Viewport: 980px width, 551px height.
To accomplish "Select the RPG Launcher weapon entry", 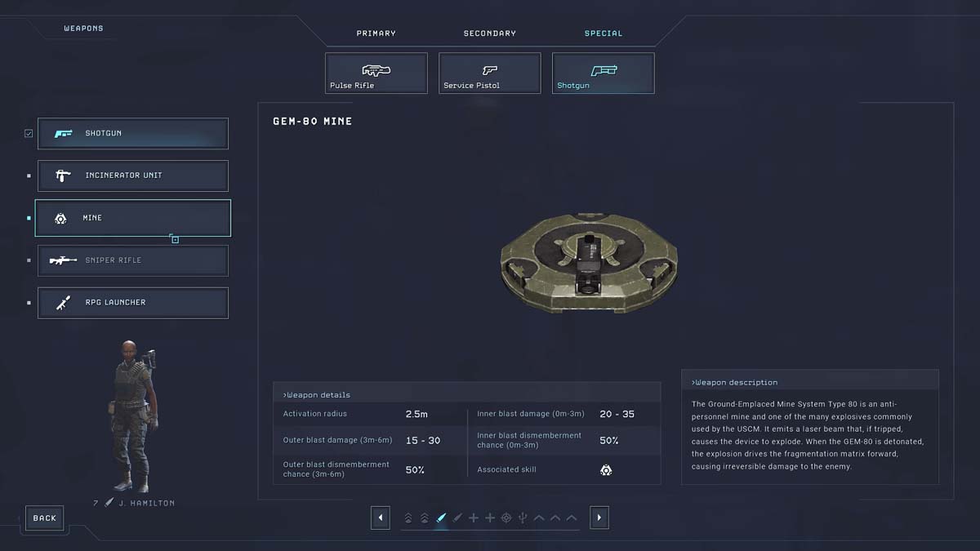I will 133,302.
